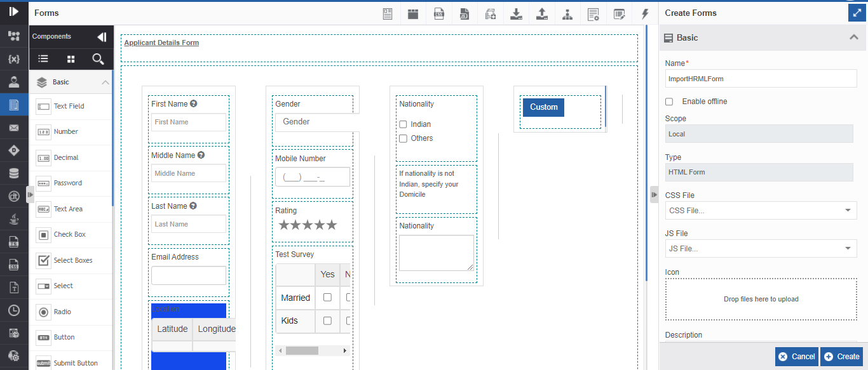This screenshot has width=868, height=370.
Task: Open the JS file toolbar icon
Action: (x=465, y=13)
